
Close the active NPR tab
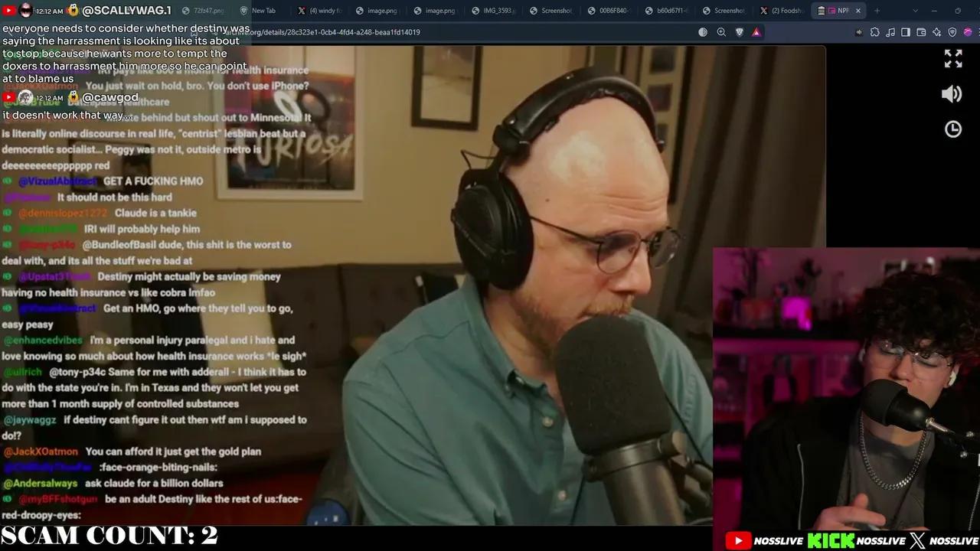click(857, 11)
